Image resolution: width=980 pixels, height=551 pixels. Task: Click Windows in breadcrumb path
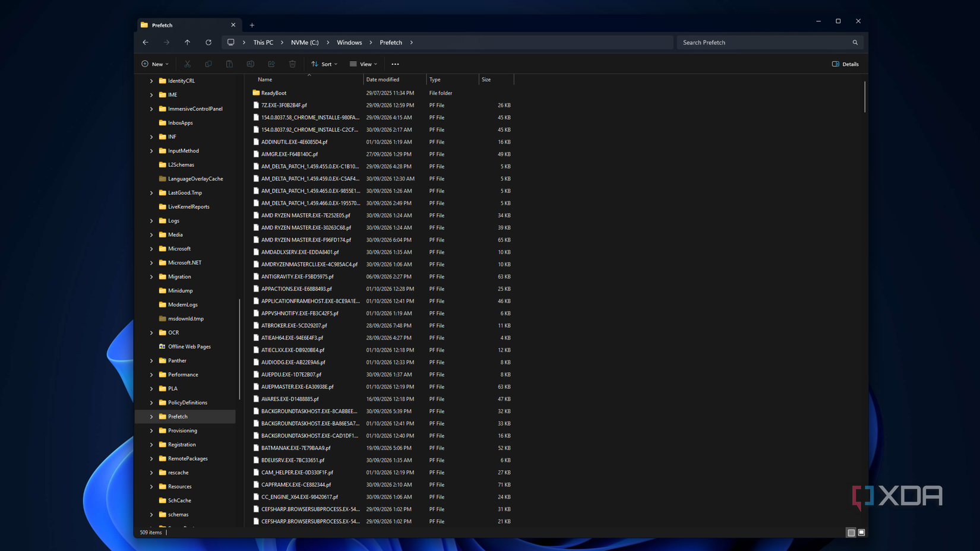click(x=349, y=42)
